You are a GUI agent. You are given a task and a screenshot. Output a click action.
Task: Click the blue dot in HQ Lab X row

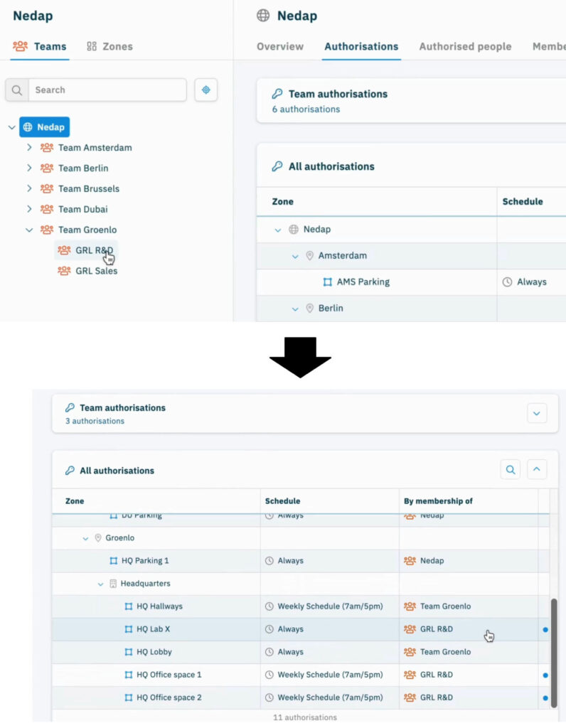coord(545,630)
